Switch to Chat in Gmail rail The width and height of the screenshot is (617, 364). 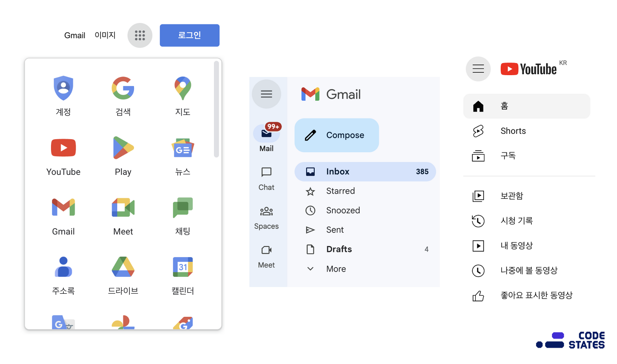point(267,179)
